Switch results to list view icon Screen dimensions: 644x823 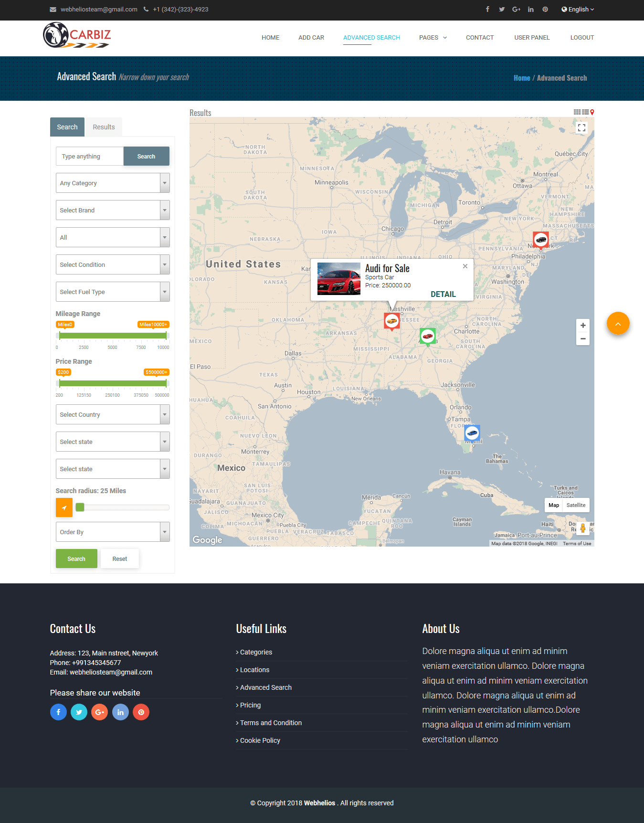pos(585,112)
